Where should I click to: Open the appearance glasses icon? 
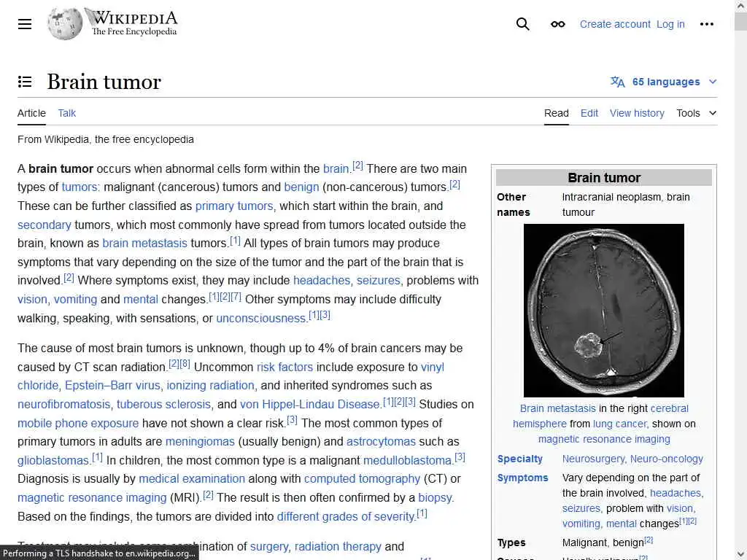click(557, 24)
